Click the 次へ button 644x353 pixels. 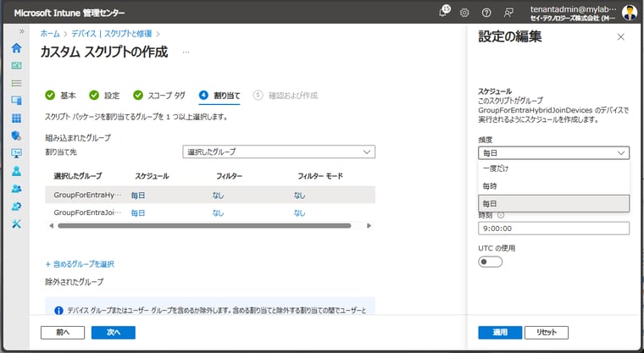[114, 333]
